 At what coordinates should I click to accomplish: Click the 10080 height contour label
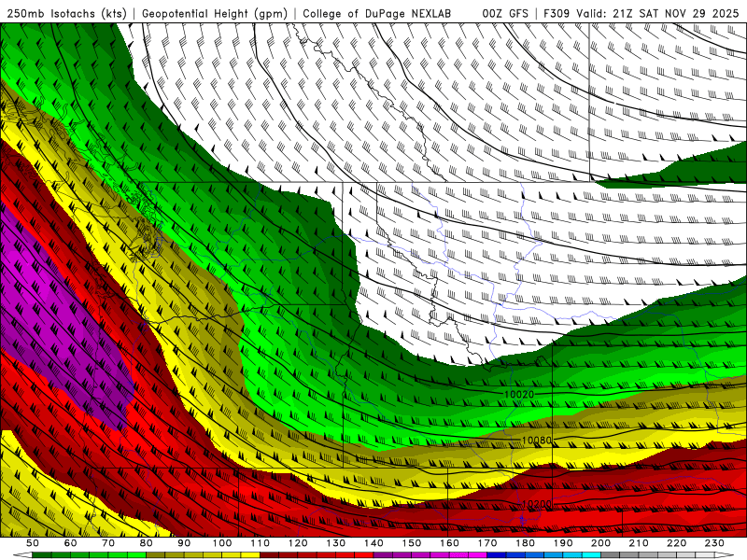536,441
